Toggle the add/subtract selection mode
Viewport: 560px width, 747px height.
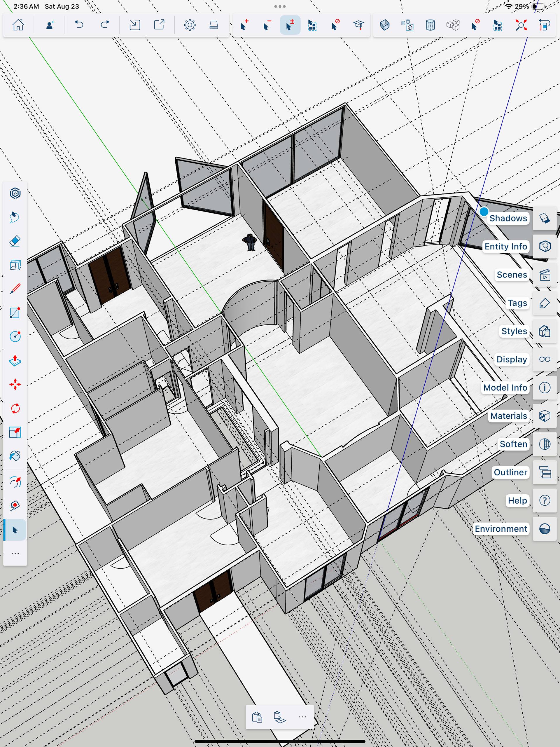(290, 25)
